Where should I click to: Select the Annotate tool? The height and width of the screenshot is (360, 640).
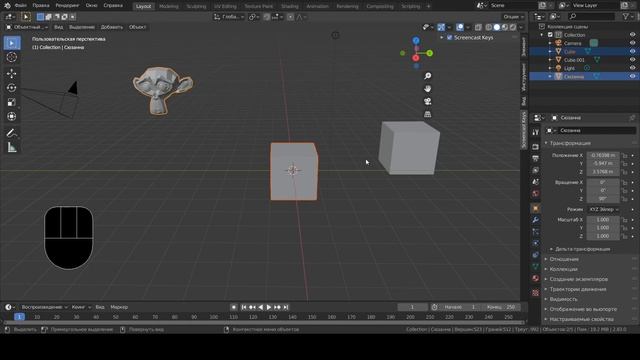tap(12, 133)
